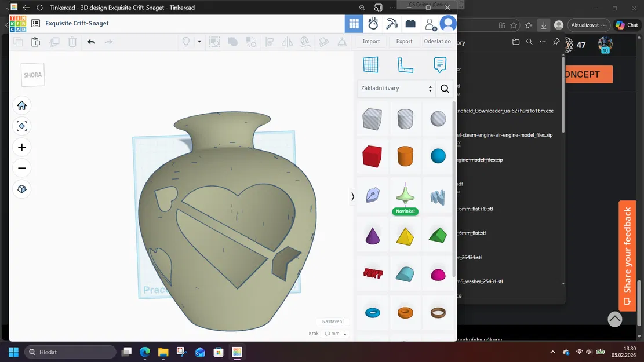644x362 pixels.
Task: Select the Workplane tool
Action: (372, 65)
